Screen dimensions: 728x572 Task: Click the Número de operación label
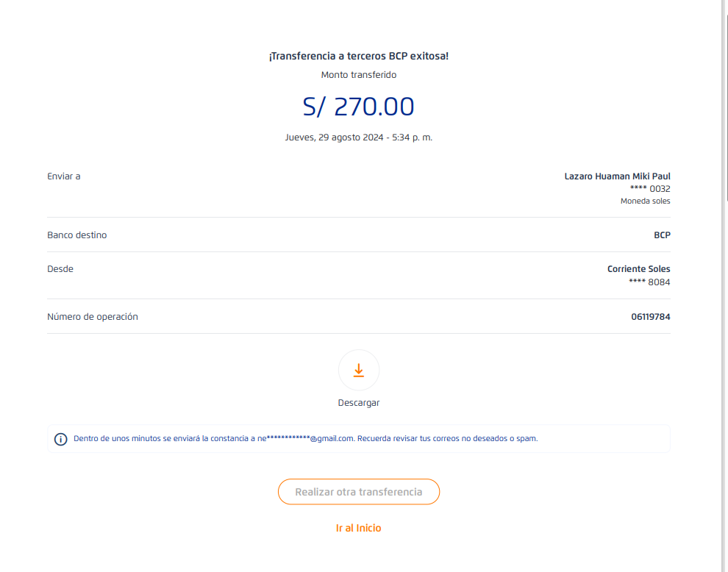(x=93, y=317)
